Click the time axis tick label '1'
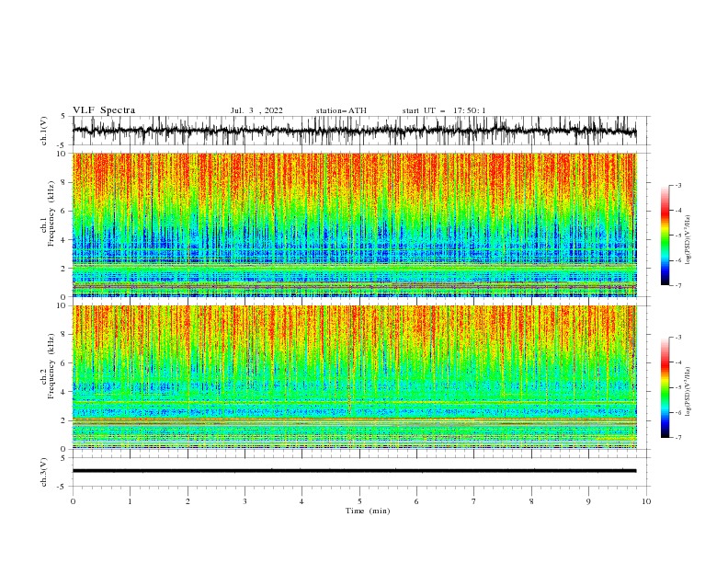 point(130,501)
